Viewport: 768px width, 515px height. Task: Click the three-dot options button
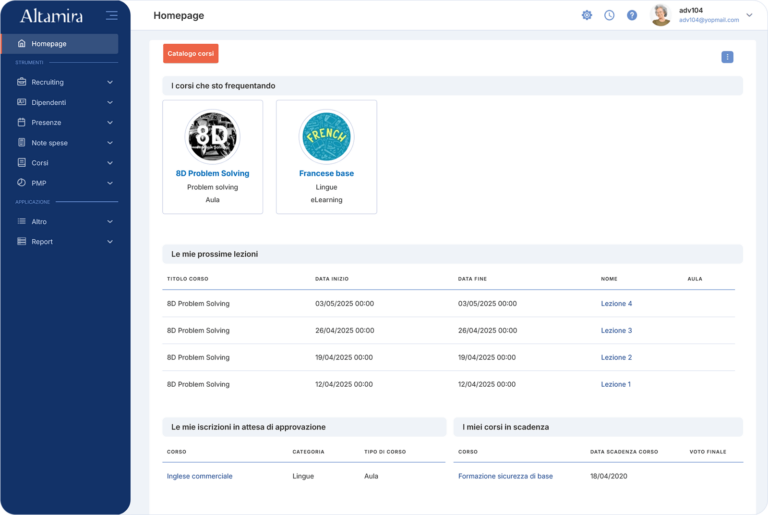tap(727, 57)
